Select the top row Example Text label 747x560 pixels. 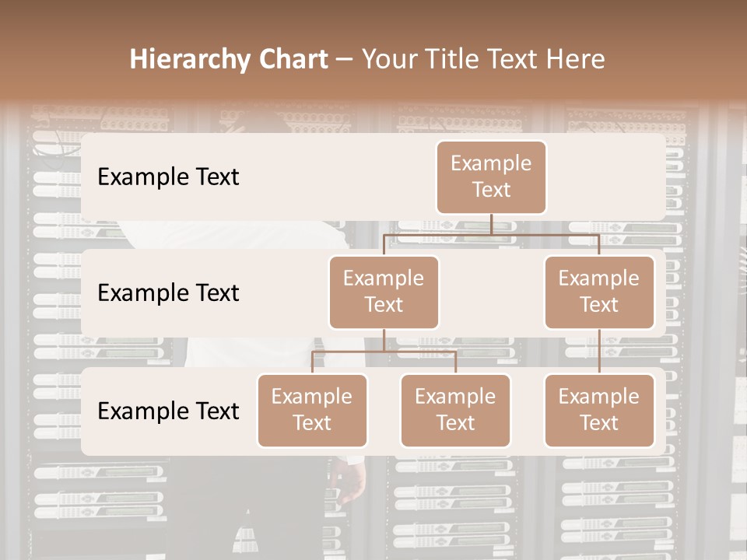(168, 177)
